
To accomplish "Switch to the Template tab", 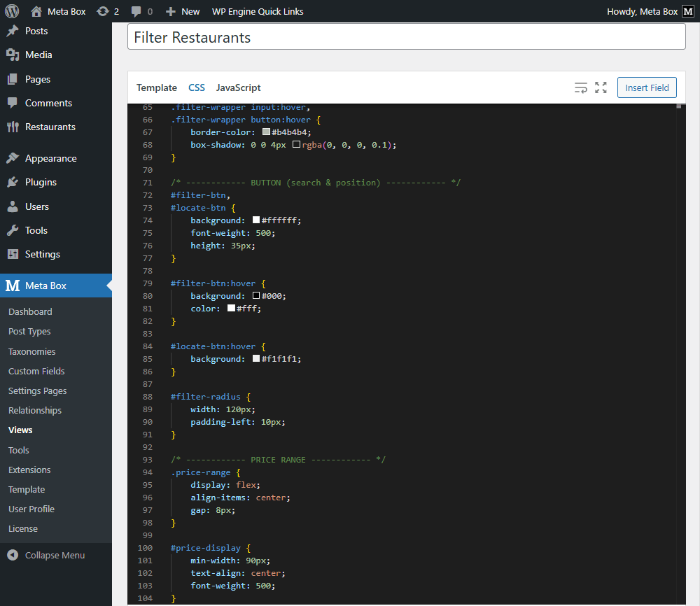I will pos(156,87).
